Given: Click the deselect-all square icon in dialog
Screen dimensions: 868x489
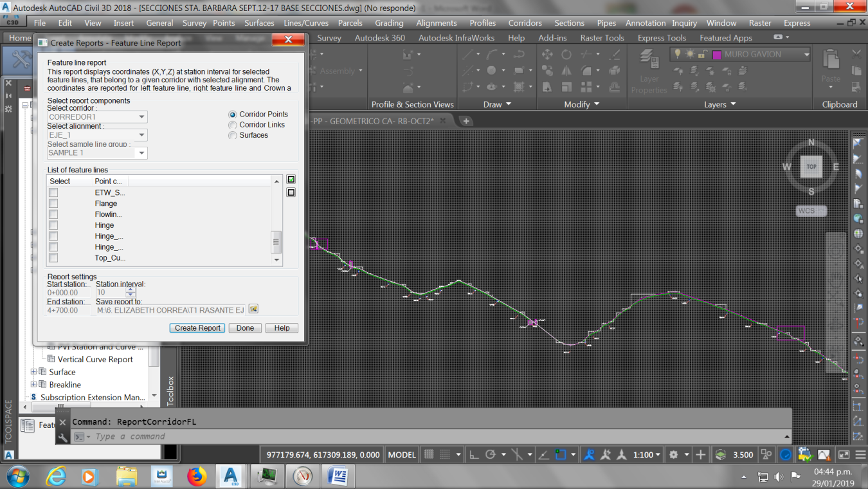Looking at the screenshot, I should (x=291, y=192).
